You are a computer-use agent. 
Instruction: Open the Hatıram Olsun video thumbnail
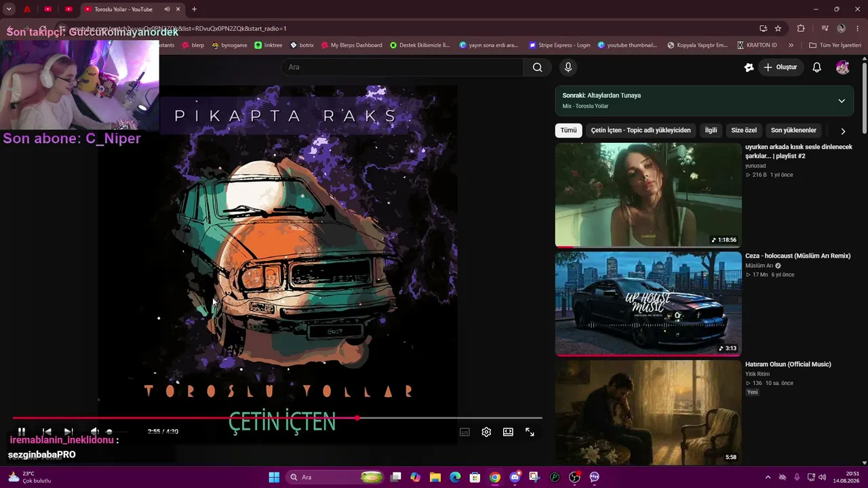(648, 412)
